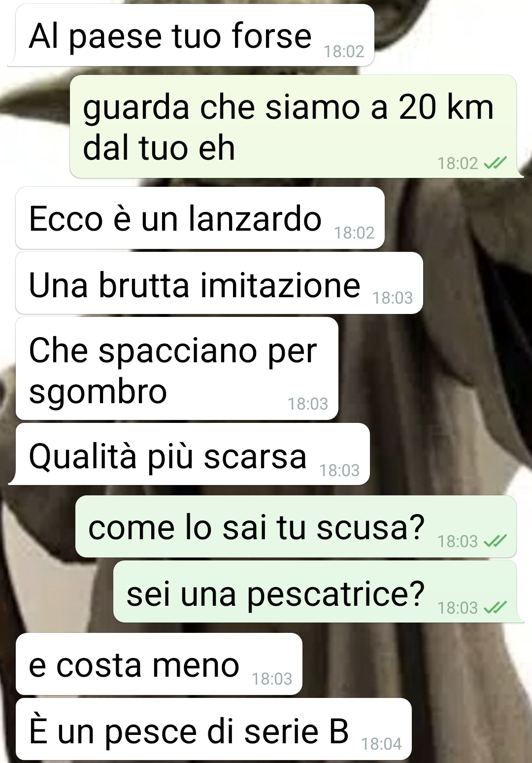Screen dimensions: 532x763
Task: Select the 'È un pesce di serie B' message
Action: click(x=214, y=729)
